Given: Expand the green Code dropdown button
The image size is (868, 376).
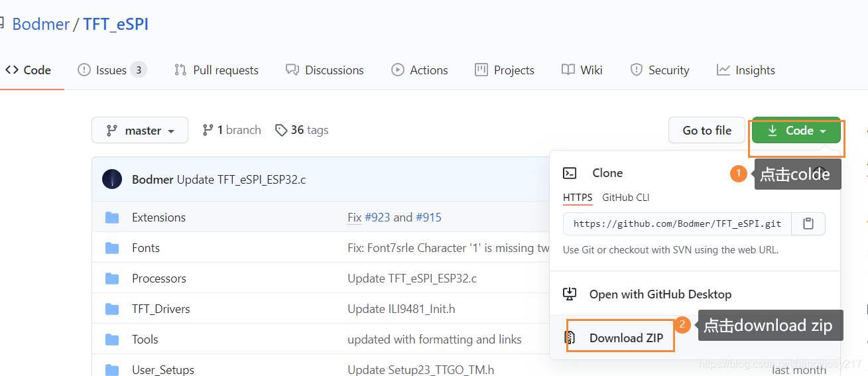Looking at the screenshot, I should 796,131.
